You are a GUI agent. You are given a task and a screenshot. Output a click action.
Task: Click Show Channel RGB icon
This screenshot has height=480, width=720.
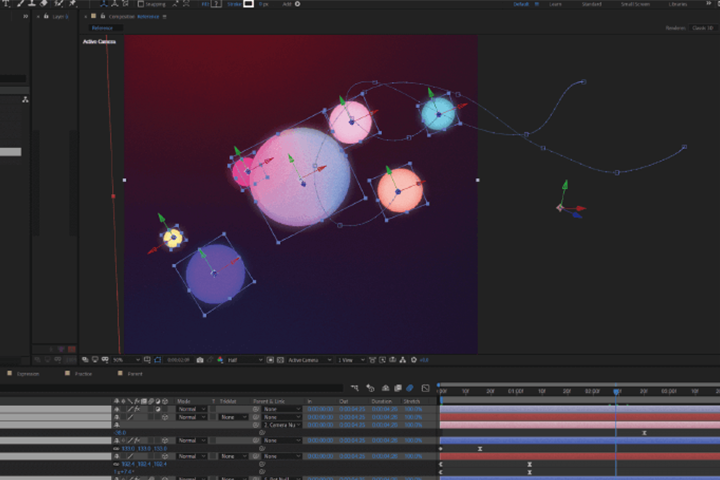click(220, 360)
